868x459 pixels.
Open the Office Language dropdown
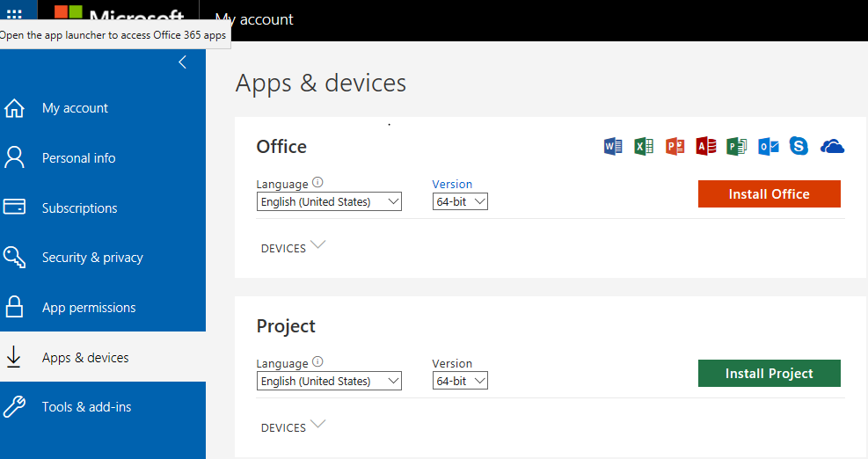330,201
